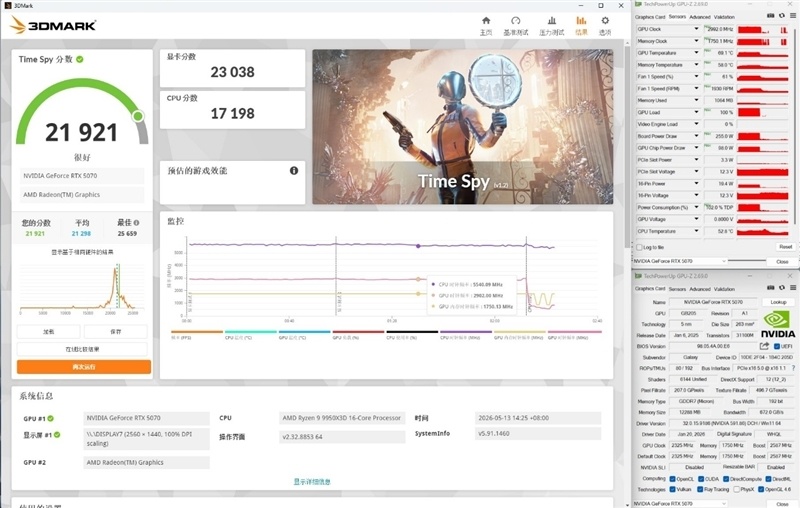Open hamburger menu in GPU-Z Sensors window
800x508 pixels.
click(793, 16)
